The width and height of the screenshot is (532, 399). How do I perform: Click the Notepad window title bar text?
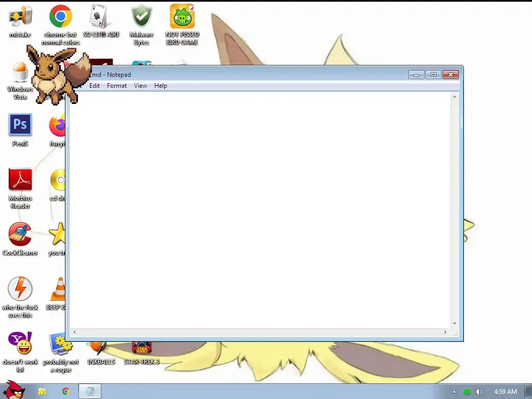tap(111, 75)
